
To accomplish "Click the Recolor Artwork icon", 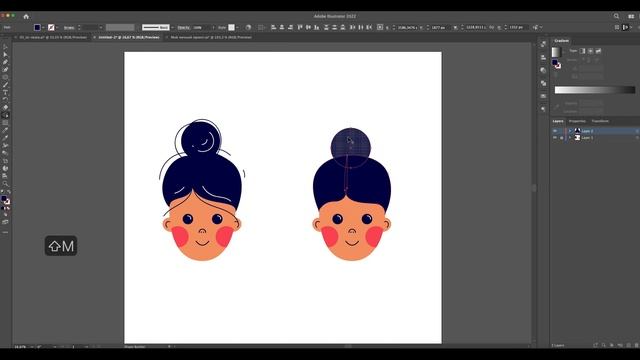I will 248,27.
